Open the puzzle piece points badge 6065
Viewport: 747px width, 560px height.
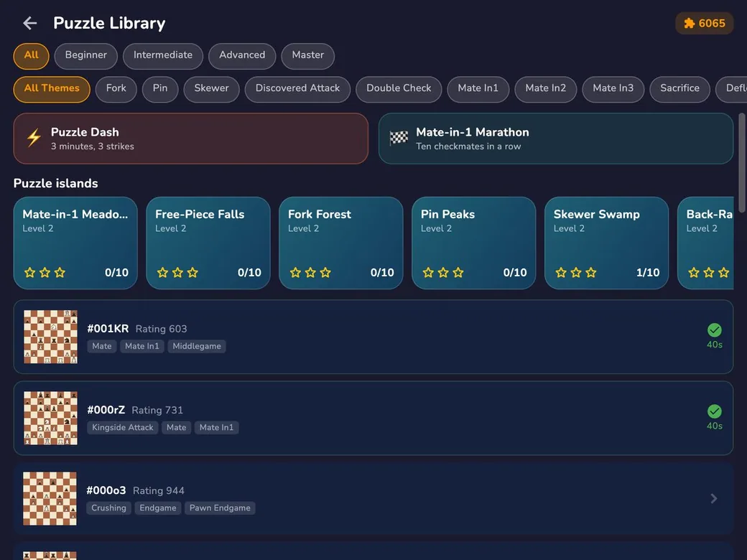click(x=704, y=23)
